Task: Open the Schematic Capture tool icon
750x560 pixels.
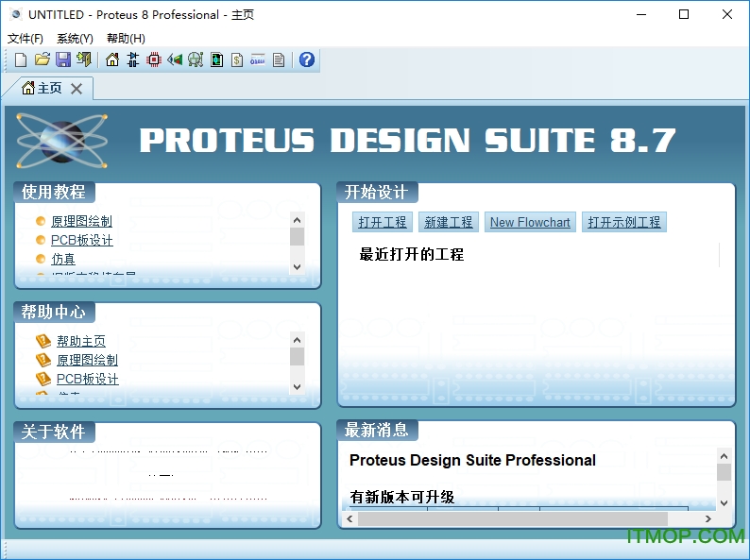Action: pyautogui.click(x=133, y=59)
